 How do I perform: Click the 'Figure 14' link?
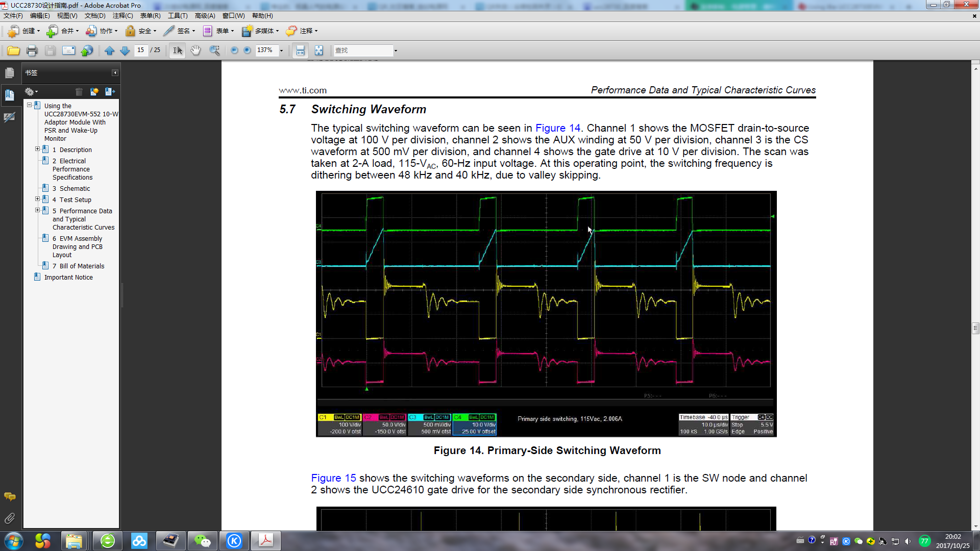(x=557, y=128)
